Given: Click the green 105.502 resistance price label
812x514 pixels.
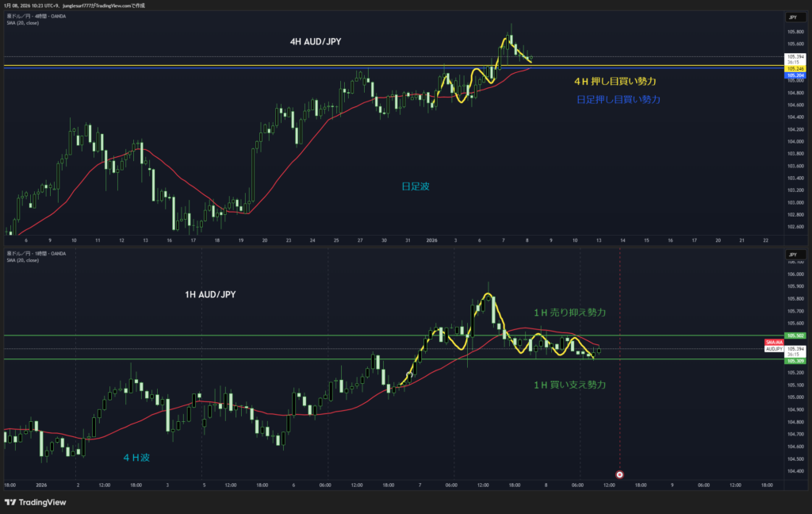Looking at the screenshot, I should pos(794,336).
